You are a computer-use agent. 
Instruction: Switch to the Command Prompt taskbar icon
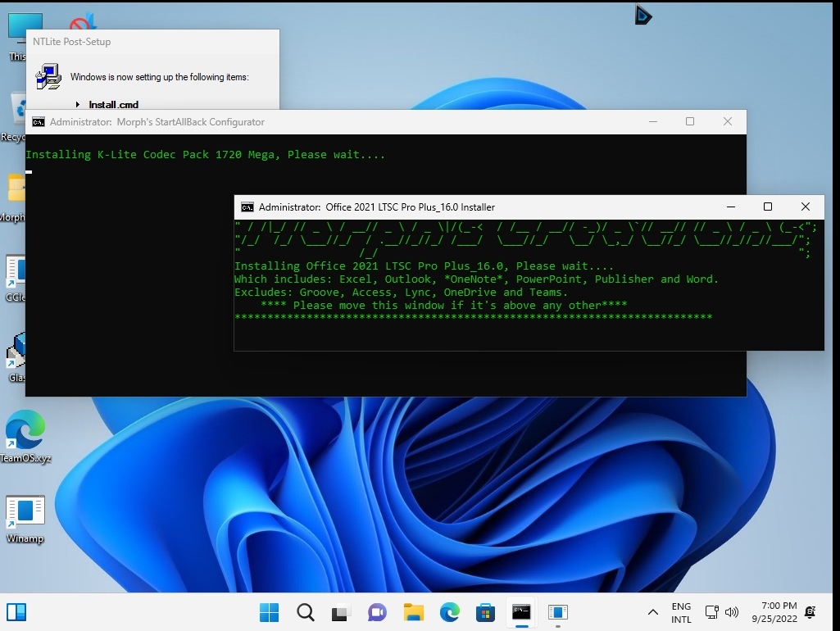click(x=521, y=612)
